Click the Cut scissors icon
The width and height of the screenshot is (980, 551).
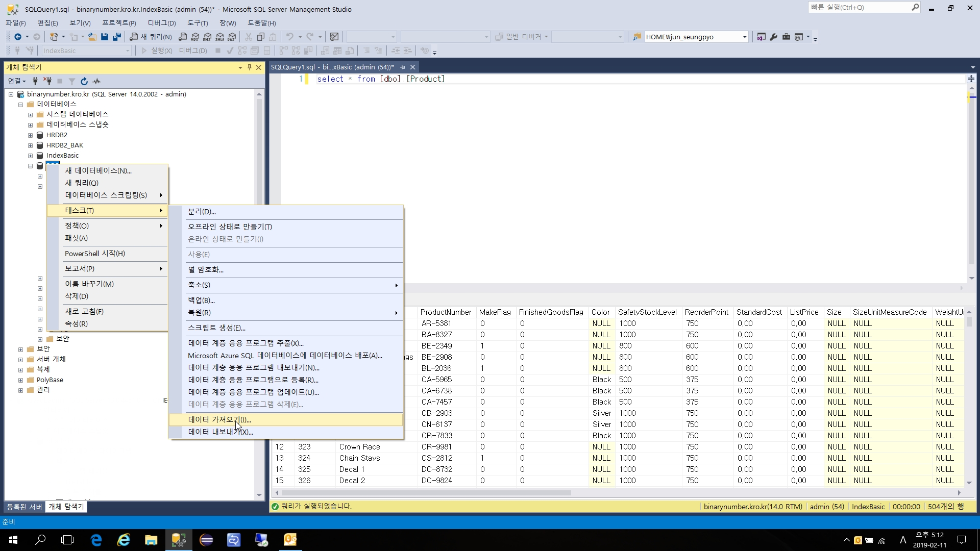[x=249, y=36]
